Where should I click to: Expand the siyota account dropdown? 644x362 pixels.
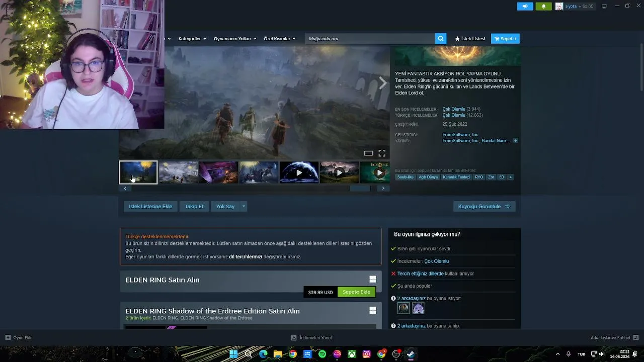point(579,7)
